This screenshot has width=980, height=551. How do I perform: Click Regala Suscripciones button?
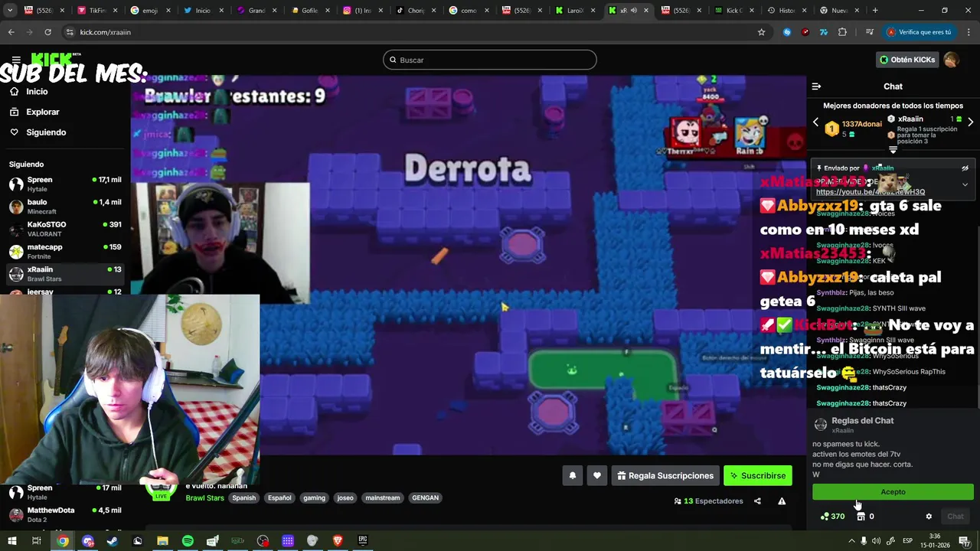pos(665,476)
